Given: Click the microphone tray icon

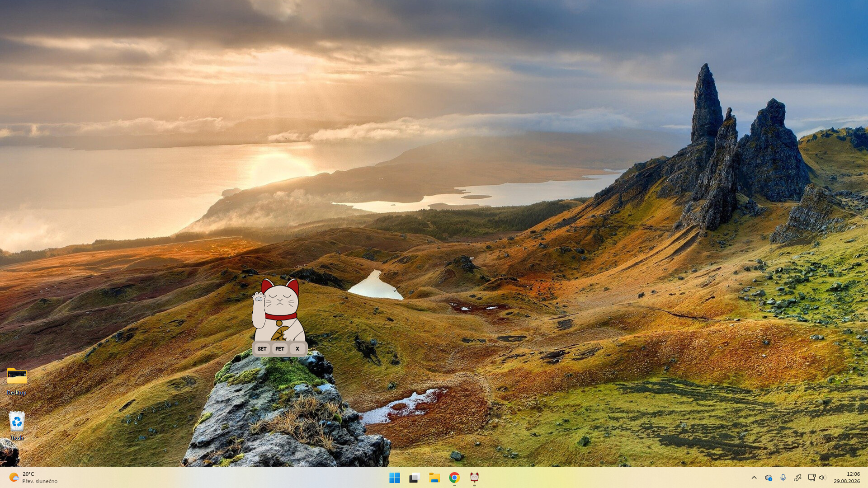Looking at the screenshot, I should pyautogui.click(x=783, y=478).
